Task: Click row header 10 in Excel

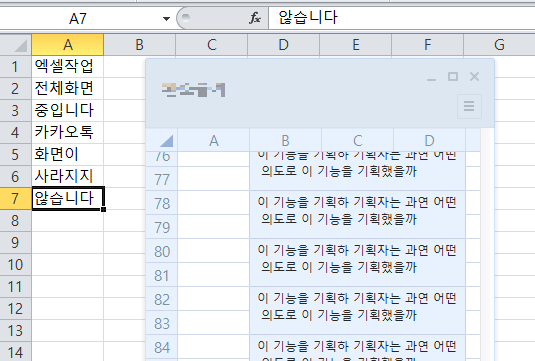Action: pos(16,264)
